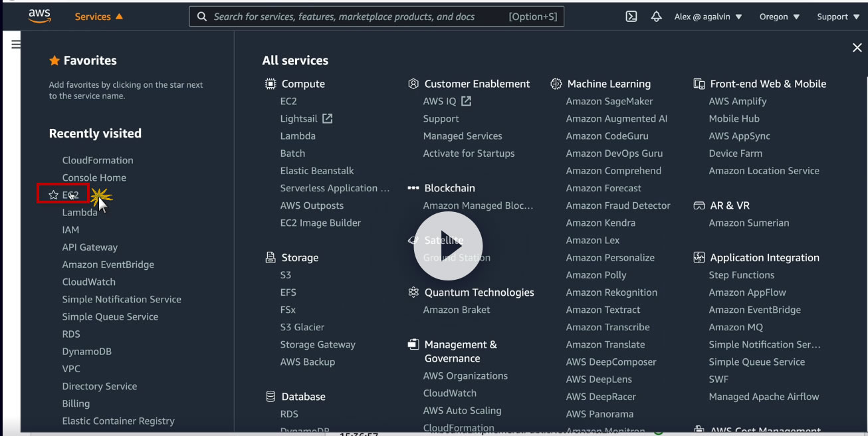Click the services search field
This screenshot has height=436, width=868.
[x=358, y=17]
